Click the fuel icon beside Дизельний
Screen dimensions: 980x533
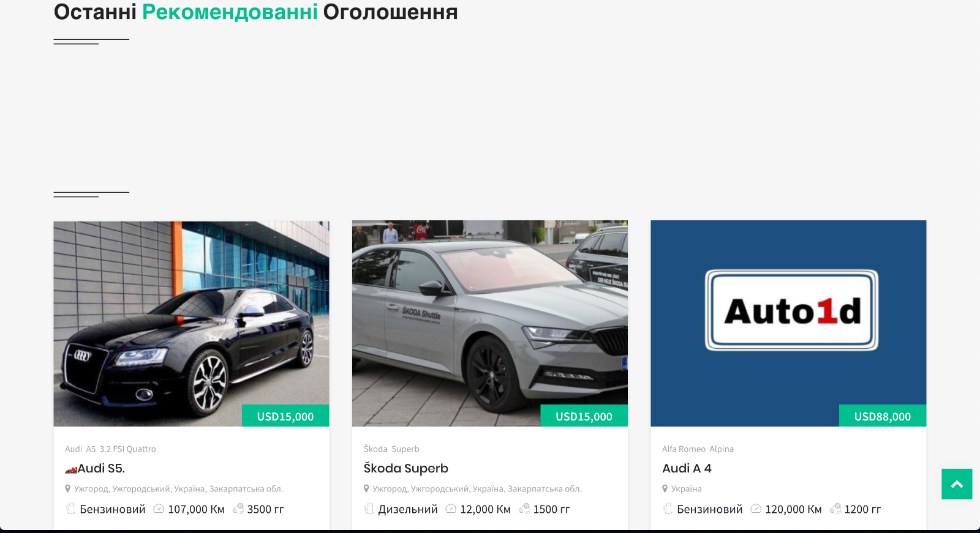pyautogui.click(x=369, y=509)
